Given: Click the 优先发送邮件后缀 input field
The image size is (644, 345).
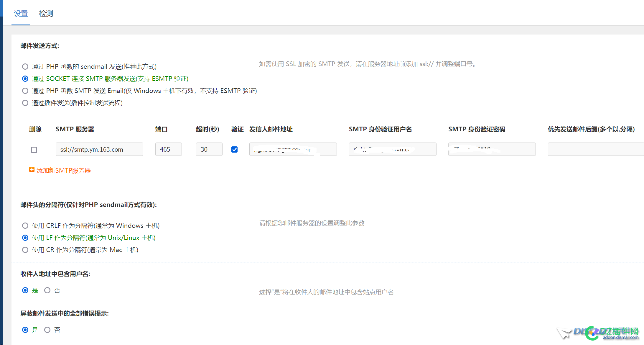Looking at the screenshot, I should [596, 149].
